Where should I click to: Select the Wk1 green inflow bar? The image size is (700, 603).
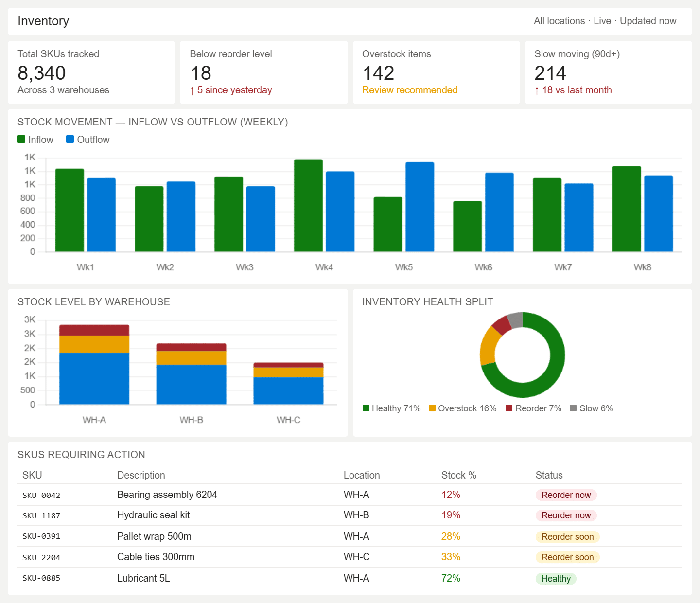coord(70,210)
